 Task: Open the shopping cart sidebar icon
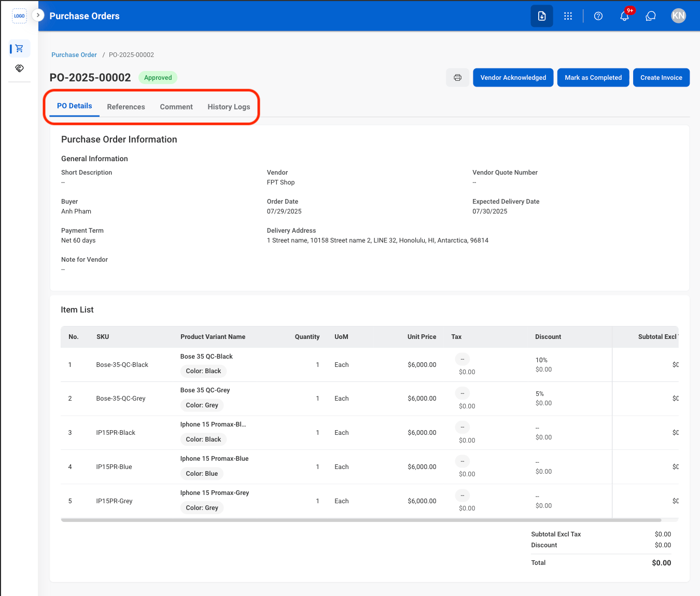coord(20,48)
